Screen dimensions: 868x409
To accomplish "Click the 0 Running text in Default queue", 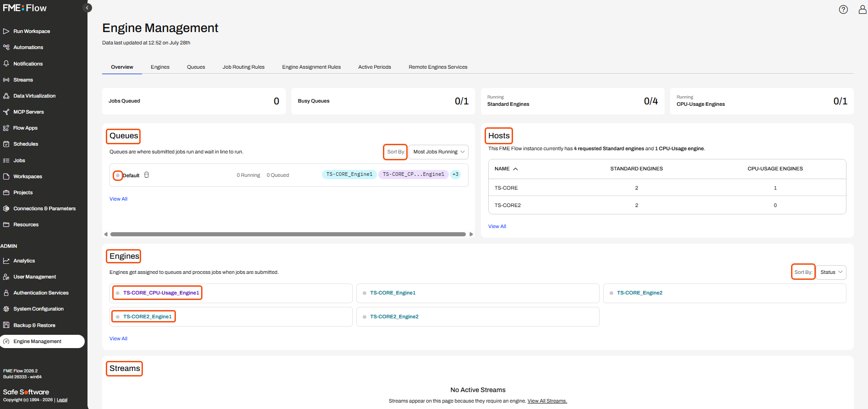I will [248, 175].
